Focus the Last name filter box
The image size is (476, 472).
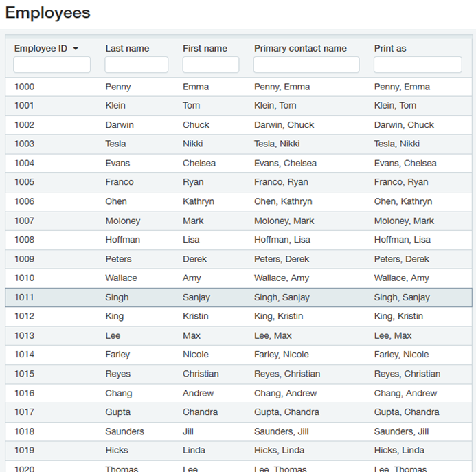tap(137, 65)
